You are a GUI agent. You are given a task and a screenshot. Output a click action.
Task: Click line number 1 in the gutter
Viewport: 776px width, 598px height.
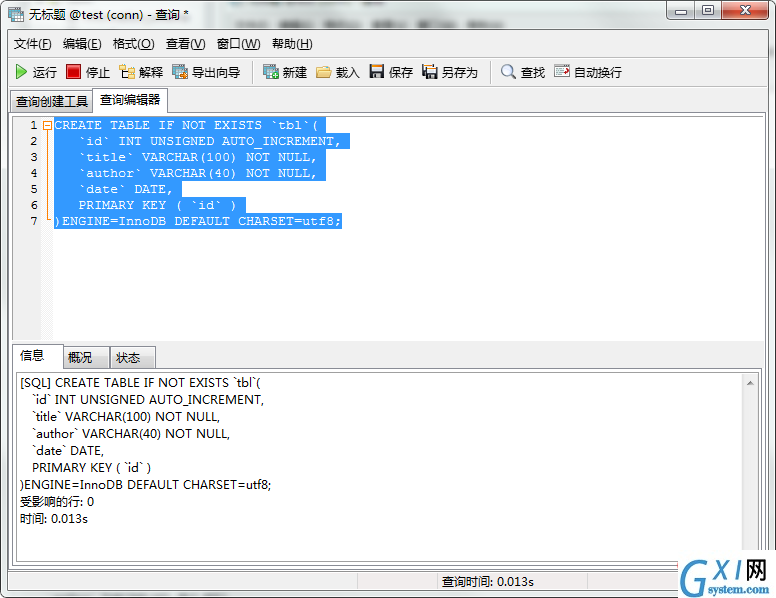pos(34,125)
